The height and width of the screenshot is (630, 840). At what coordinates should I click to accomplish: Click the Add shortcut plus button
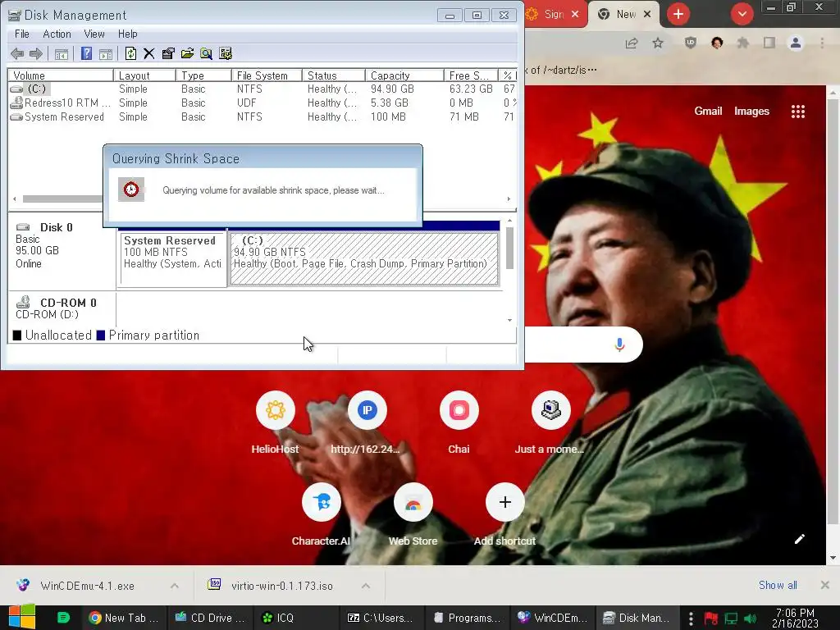click(505, 503)
